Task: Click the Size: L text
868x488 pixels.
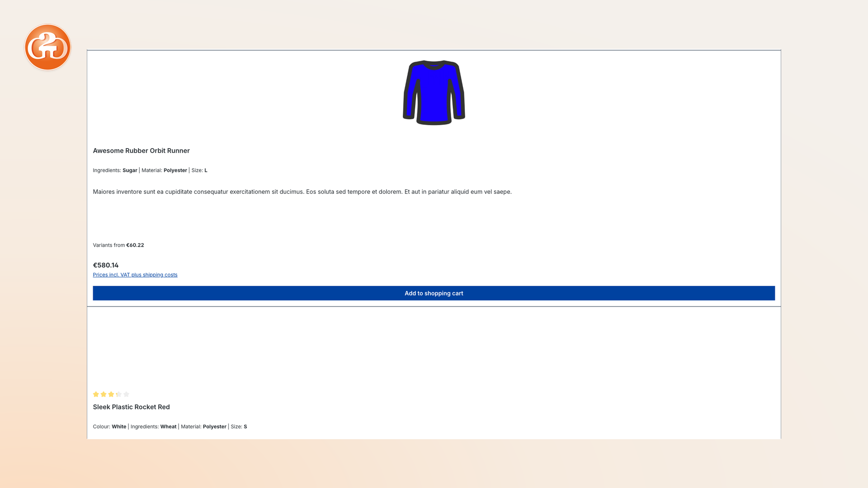Action: [x=199, y=170]
